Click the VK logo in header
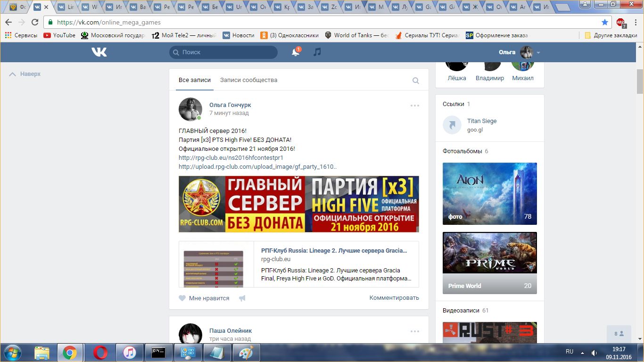This screenshot has height=362, width=644. [99, 52]
